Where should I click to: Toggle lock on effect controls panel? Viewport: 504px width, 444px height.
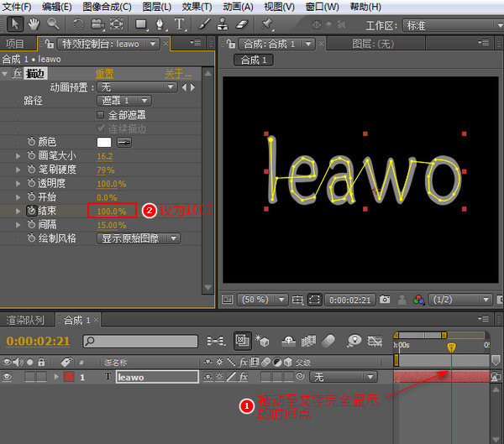[50, 44]
